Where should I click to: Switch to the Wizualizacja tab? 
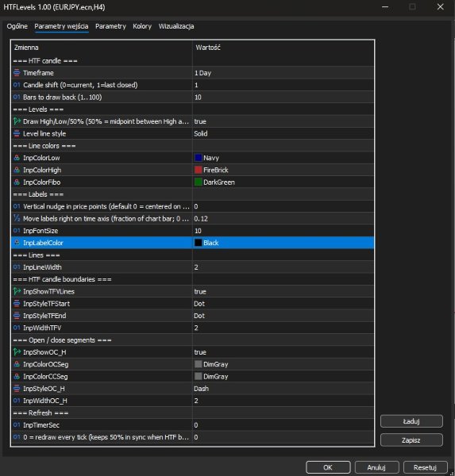pos(176,26)
